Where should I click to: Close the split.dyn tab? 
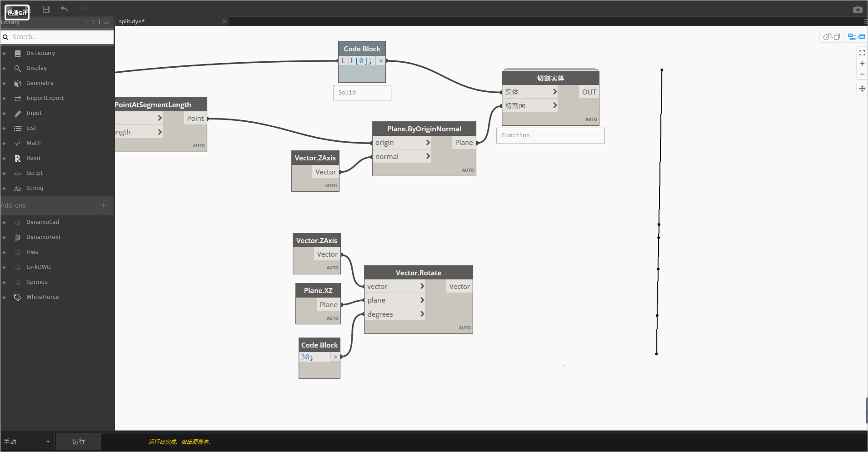coord(224,21)
